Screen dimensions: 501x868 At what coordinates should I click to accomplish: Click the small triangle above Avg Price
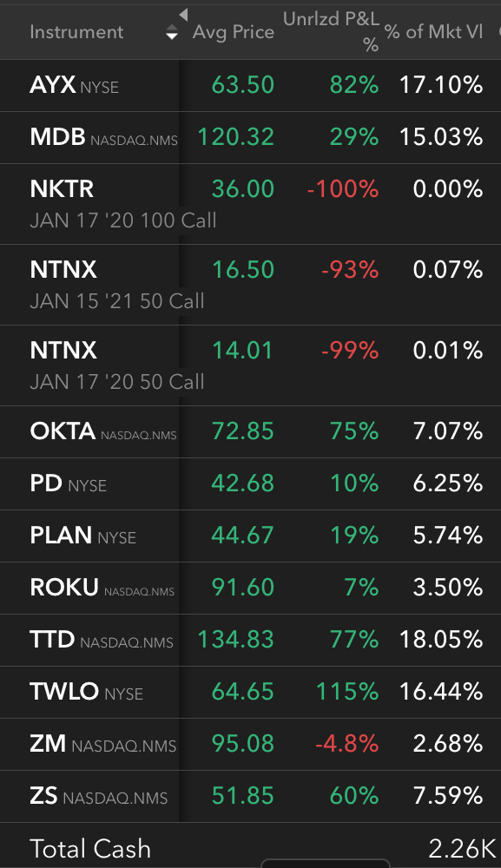click(x=184, y=15)
